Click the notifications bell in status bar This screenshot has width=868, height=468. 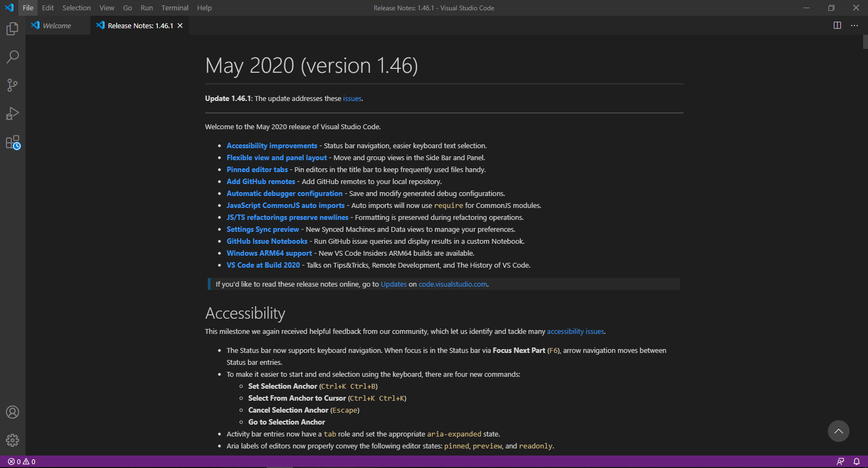pyautogui.click(x=857, y=461)
